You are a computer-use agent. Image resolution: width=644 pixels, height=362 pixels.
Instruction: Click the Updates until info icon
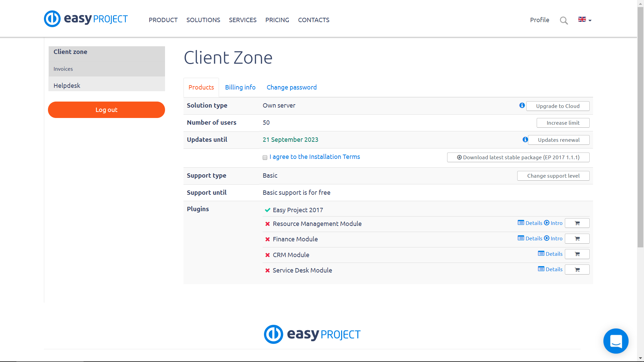point(525,140)
